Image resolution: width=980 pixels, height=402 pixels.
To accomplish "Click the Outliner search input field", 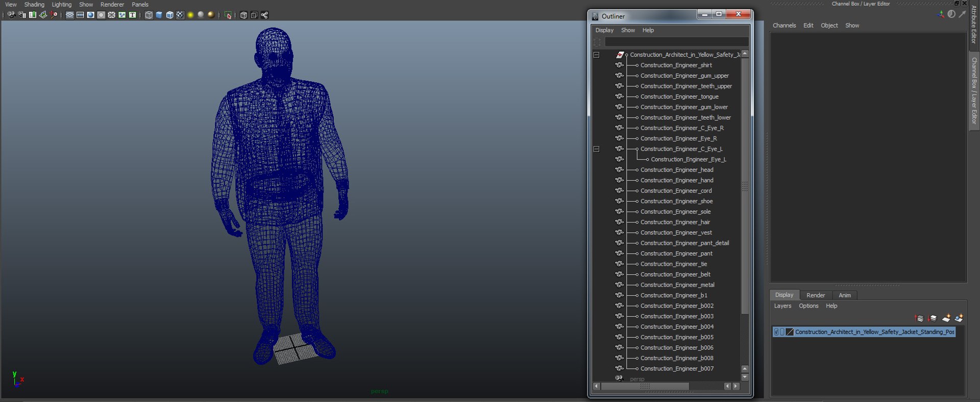I will [x=676, y=42].
